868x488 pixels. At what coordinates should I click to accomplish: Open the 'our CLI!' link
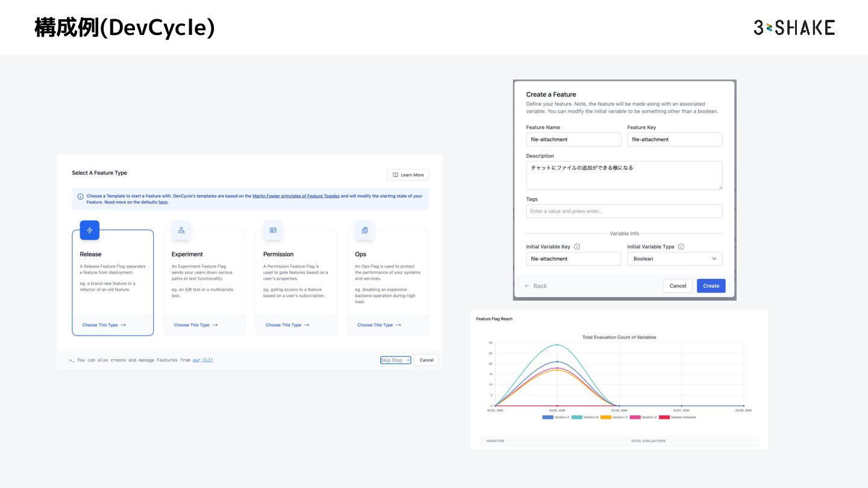(203, 360)
